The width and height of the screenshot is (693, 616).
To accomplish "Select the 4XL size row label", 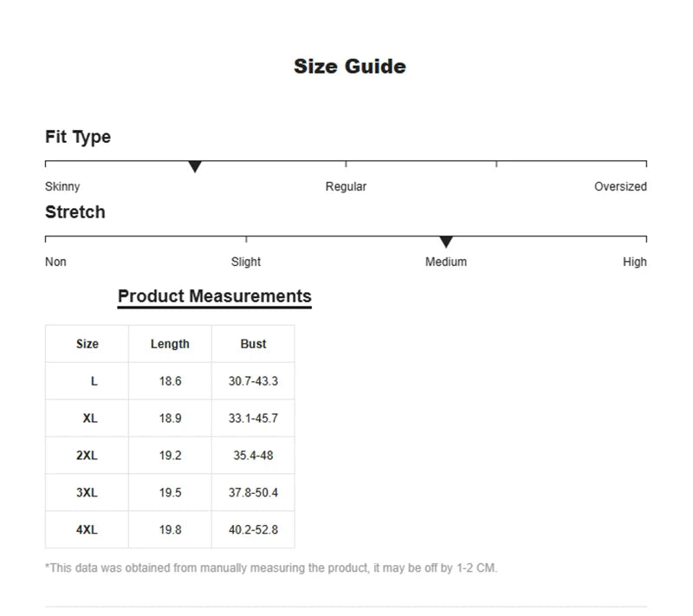I will click(x=87, y=530).
